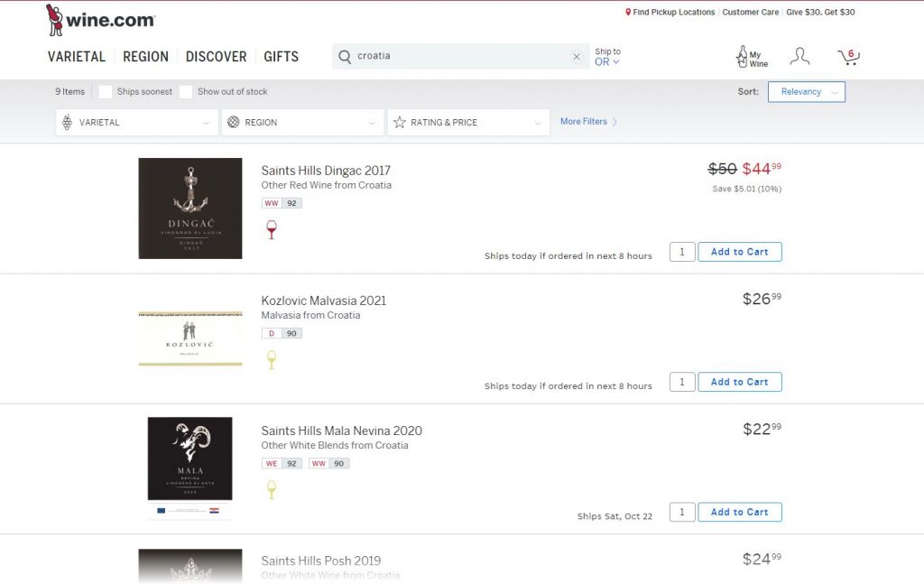The image size is (924, 584).
Task: Click 'Malvasia from Croatia' text
Action: 310,315
